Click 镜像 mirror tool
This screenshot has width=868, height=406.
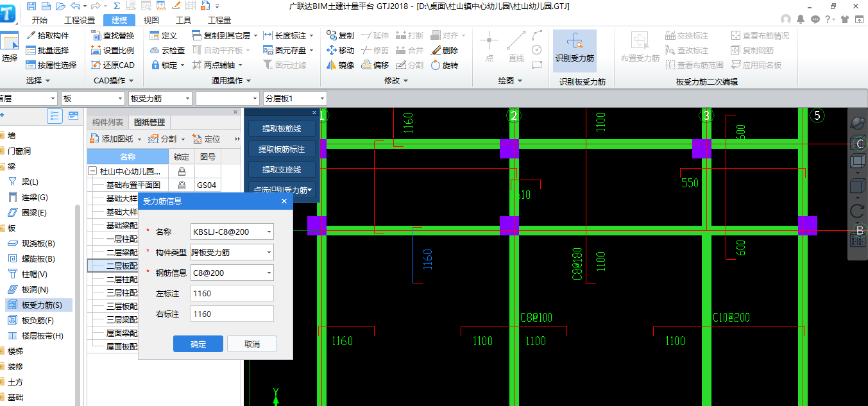[340, 65]
